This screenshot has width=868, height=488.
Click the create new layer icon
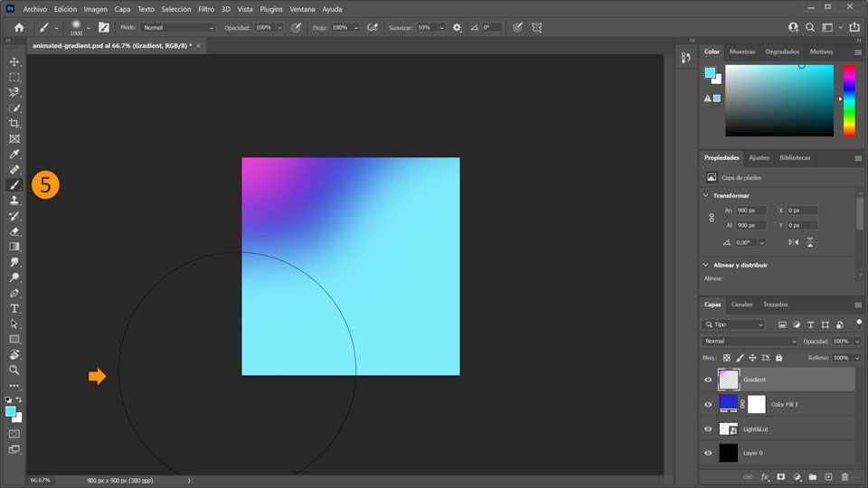coord(828,476)
